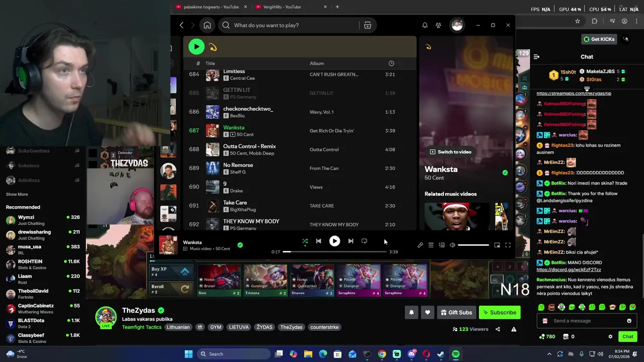Click 'Gift Subs' button
Screen dimensions: 644x362
tap(456, 313)
